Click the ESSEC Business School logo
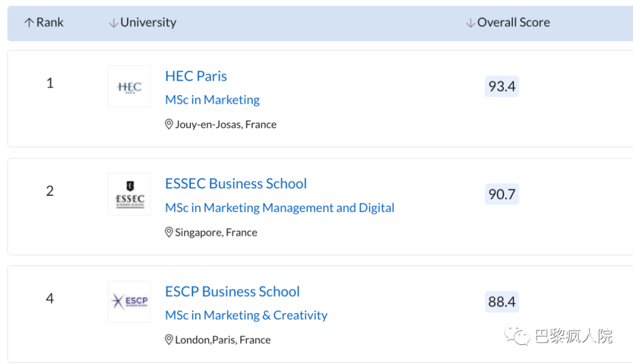 coord(129,194)
